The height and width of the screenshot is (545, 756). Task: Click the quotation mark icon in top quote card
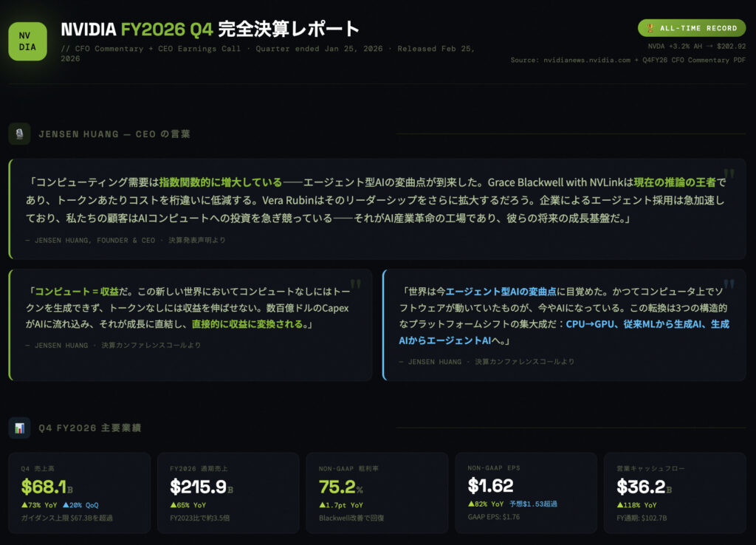729,174
